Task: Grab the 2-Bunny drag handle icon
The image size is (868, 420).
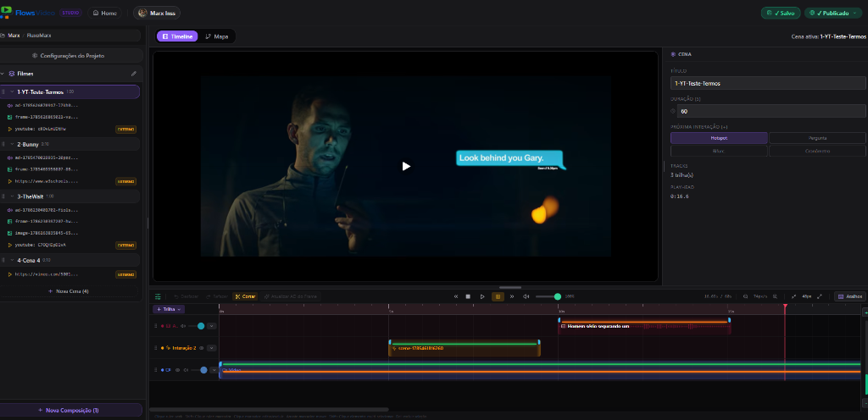Action: 3,144
